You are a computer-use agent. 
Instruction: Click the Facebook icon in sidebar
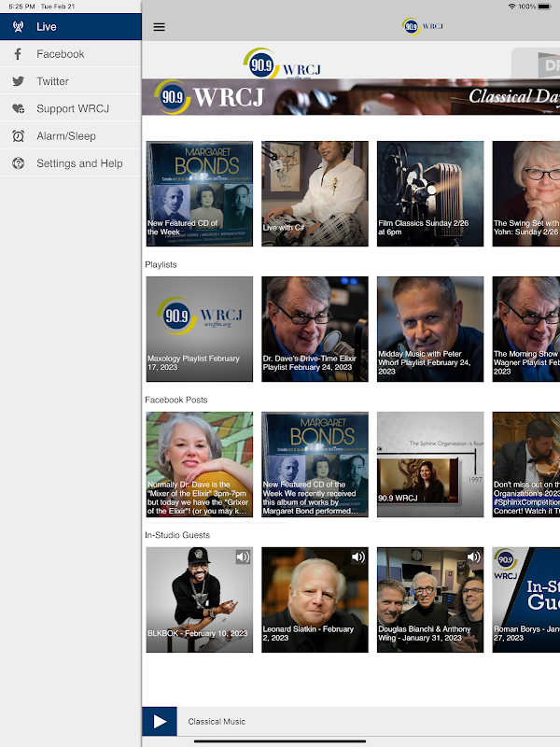point(18,54)
